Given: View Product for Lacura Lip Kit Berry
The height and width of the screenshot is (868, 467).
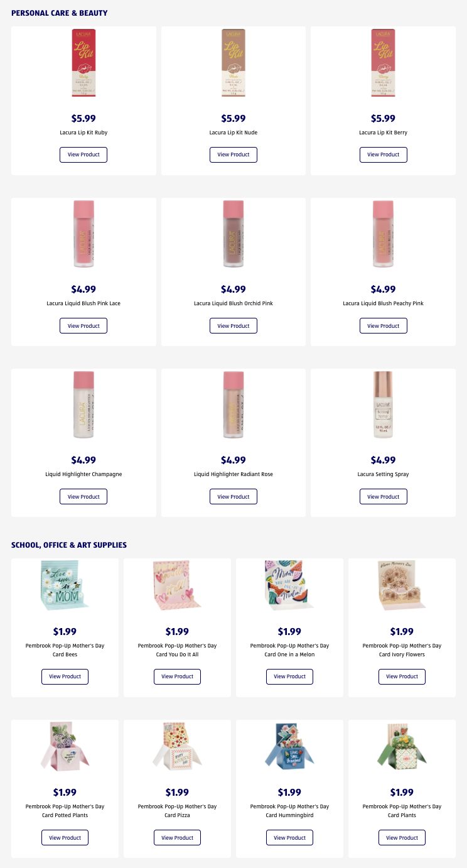Looking at the screenshot, I should click(x=383, y=155).
